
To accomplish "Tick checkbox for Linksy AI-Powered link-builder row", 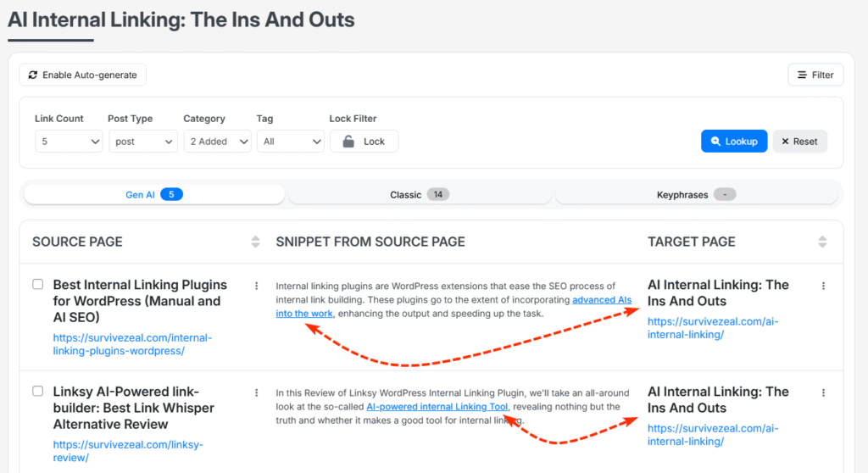I will point(37,391).
